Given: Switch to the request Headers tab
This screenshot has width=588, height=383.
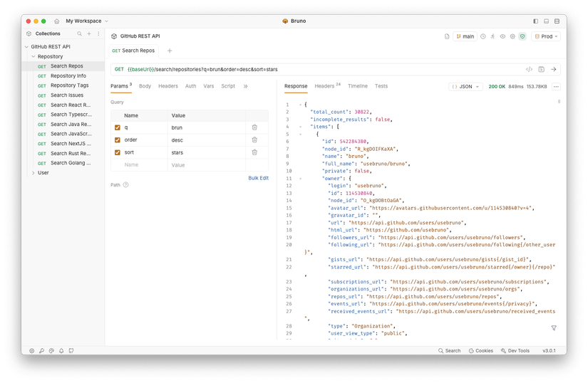Looking at the screenshot, I should tap(168, 86).
